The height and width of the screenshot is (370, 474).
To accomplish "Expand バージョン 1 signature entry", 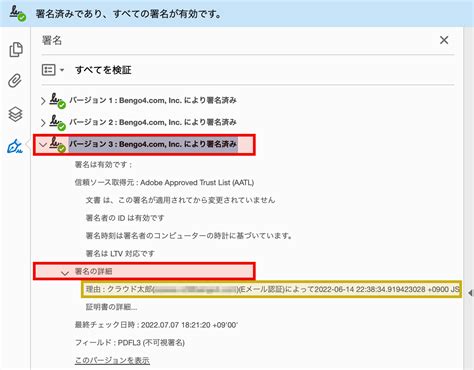I will (43, 101).
